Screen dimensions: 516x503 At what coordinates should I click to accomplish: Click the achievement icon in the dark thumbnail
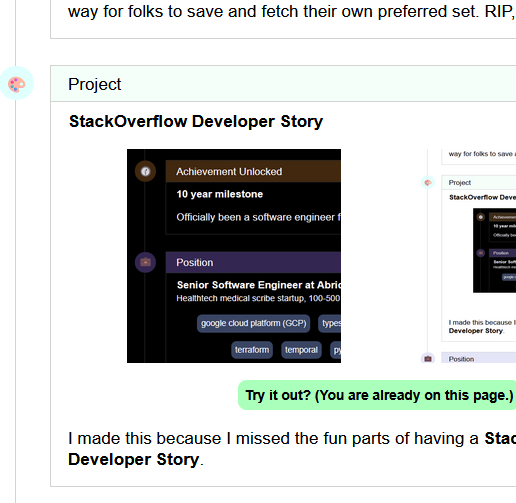145,171
